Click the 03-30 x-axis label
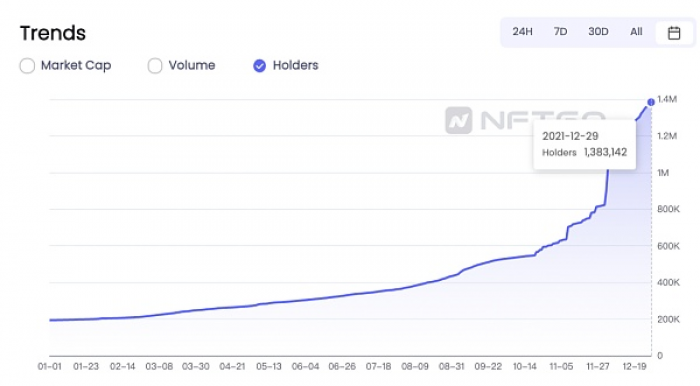 [196, 366]
